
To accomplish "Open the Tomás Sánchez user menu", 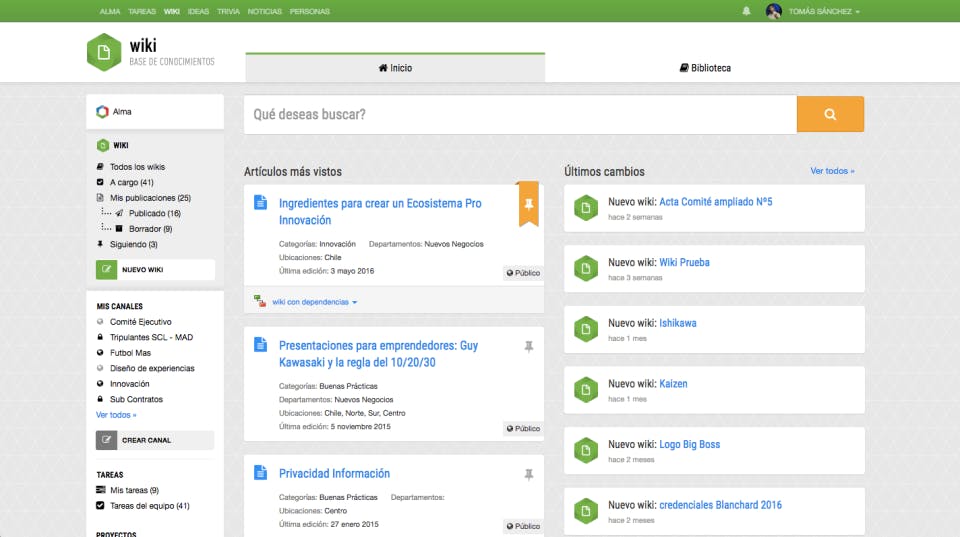I will click(823, 12).
